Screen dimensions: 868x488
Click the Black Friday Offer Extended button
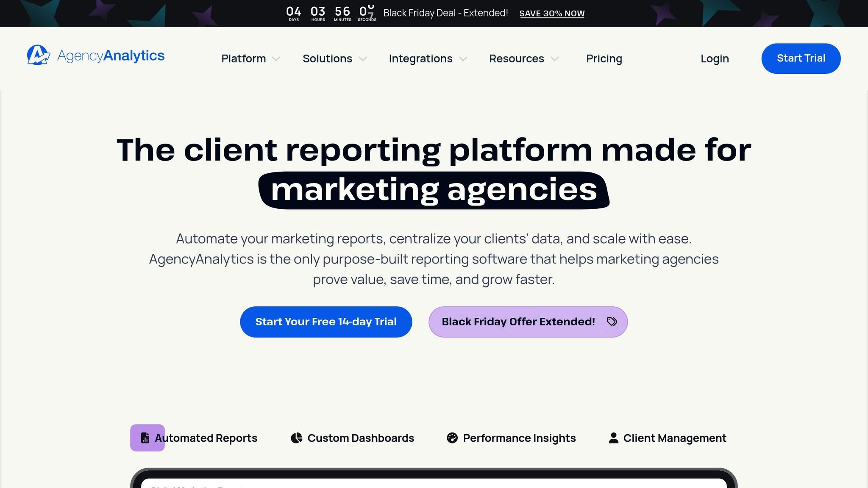tap(528, 322)
